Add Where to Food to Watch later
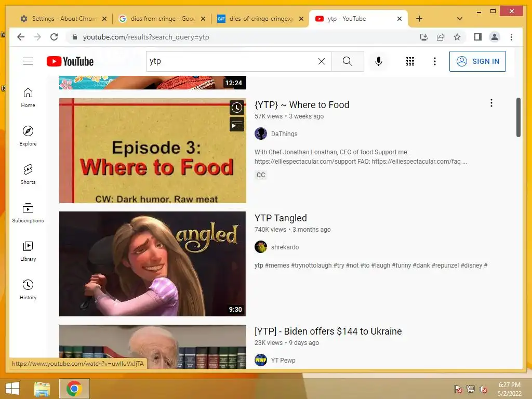The image size is (532, 399). coord(237,108)
